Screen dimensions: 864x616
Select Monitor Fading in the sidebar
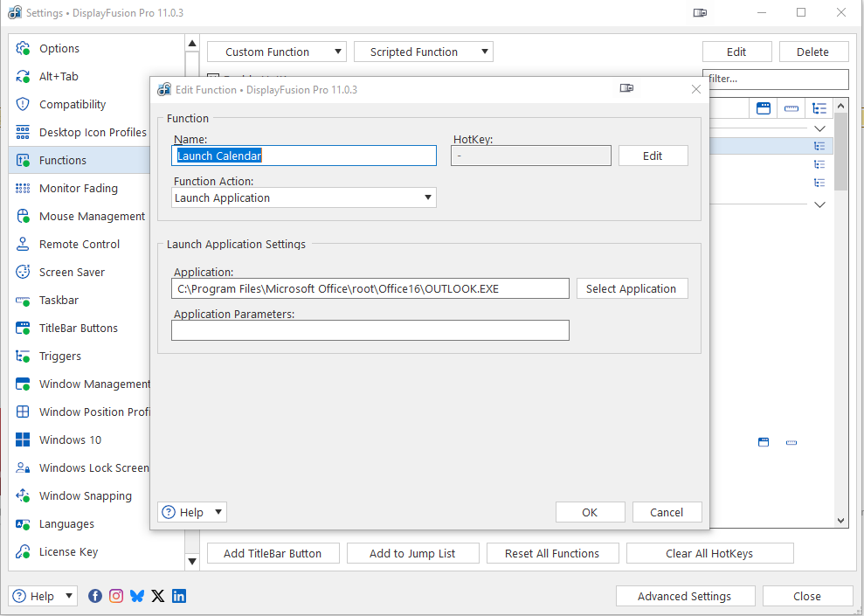coord(78,188)
